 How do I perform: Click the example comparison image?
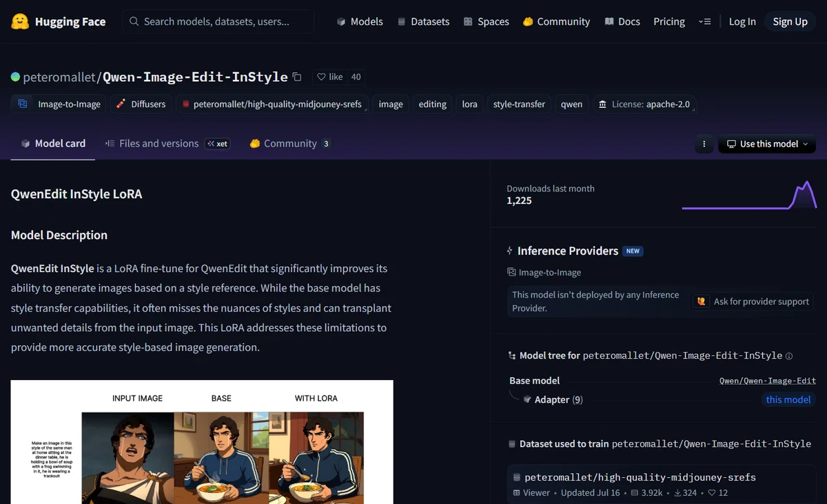click(202, 442)
